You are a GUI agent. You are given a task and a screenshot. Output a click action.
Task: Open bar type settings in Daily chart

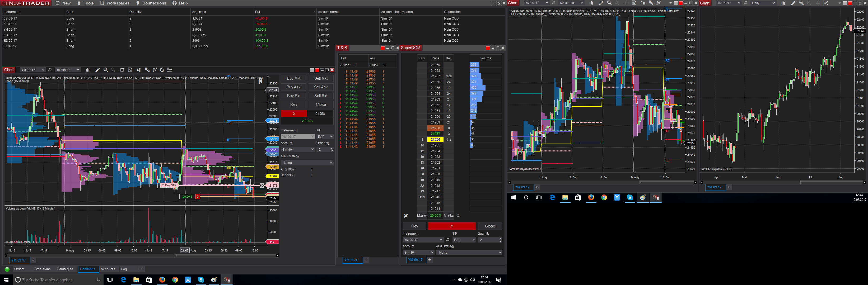(x=783, y=3)
